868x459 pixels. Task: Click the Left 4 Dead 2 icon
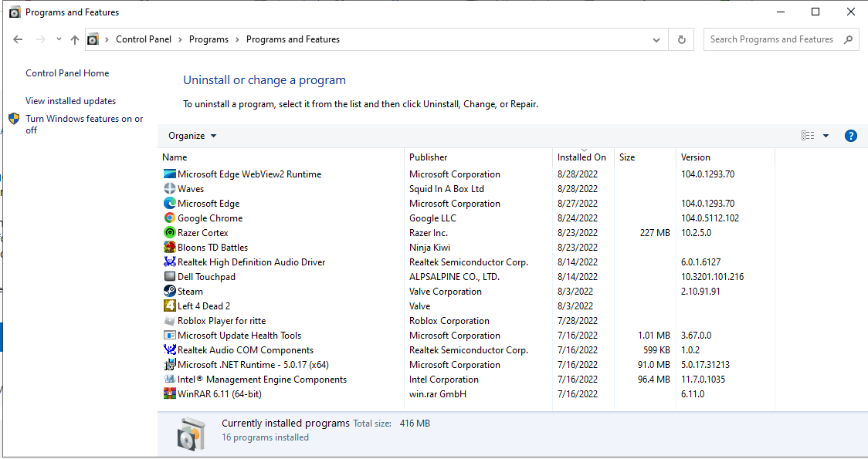coord(169,305)
